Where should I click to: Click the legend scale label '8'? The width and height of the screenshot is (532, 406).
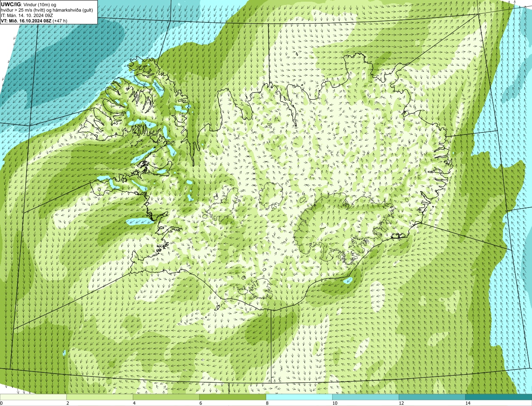point(267,403)
